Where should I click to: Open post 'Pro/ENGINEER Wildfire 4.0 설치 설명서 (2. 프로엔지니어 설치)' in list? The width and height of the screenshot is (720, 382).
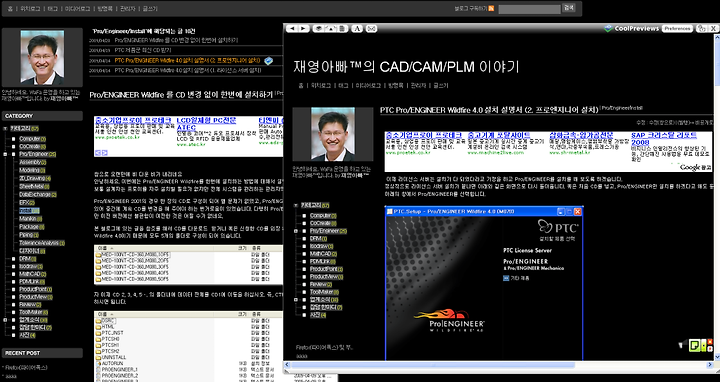click(187, 60)
